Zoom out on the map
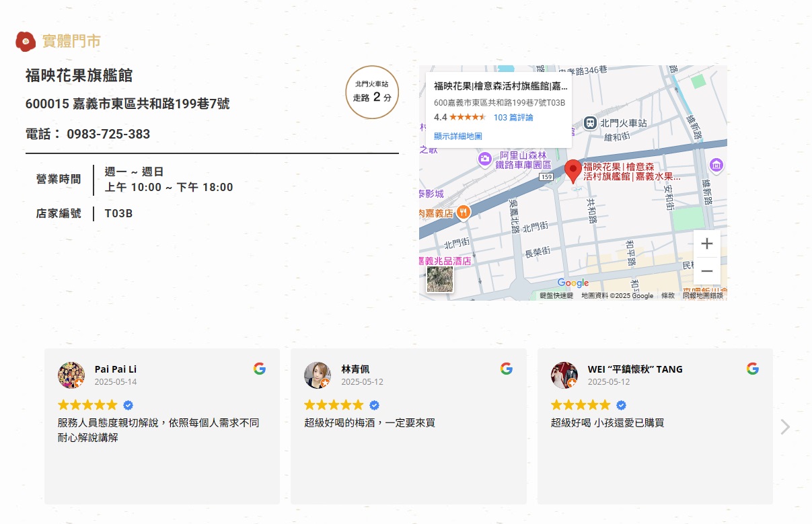812x524 pixels. (x=706, y=271)
